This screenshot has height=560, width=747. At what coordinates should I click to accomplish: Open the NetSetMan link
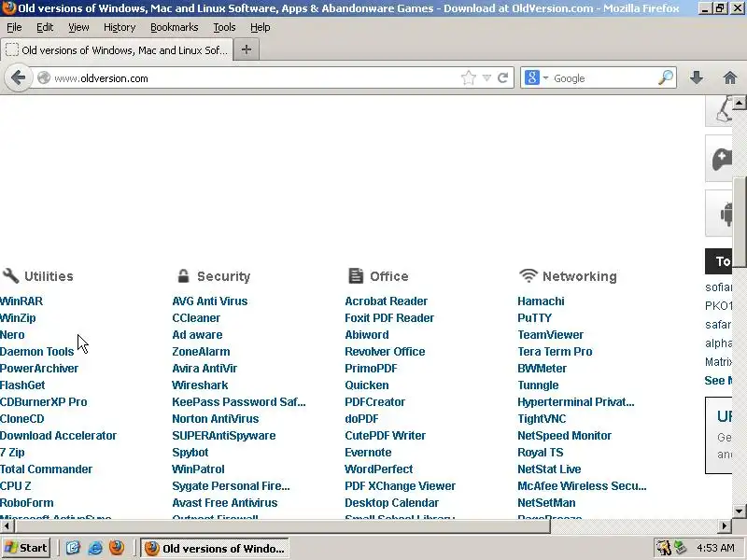coord(547,503)
